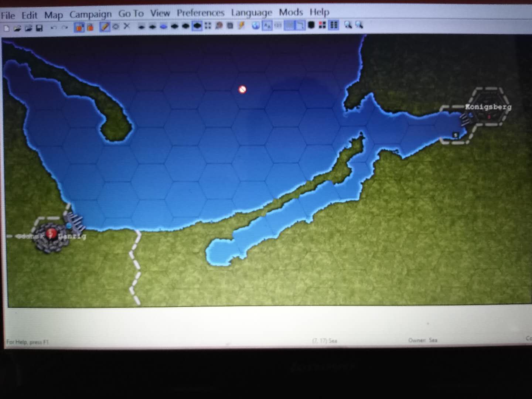Open the Edit menu
This screenshot has height=399, width=532.
click(x=29, y=15)
